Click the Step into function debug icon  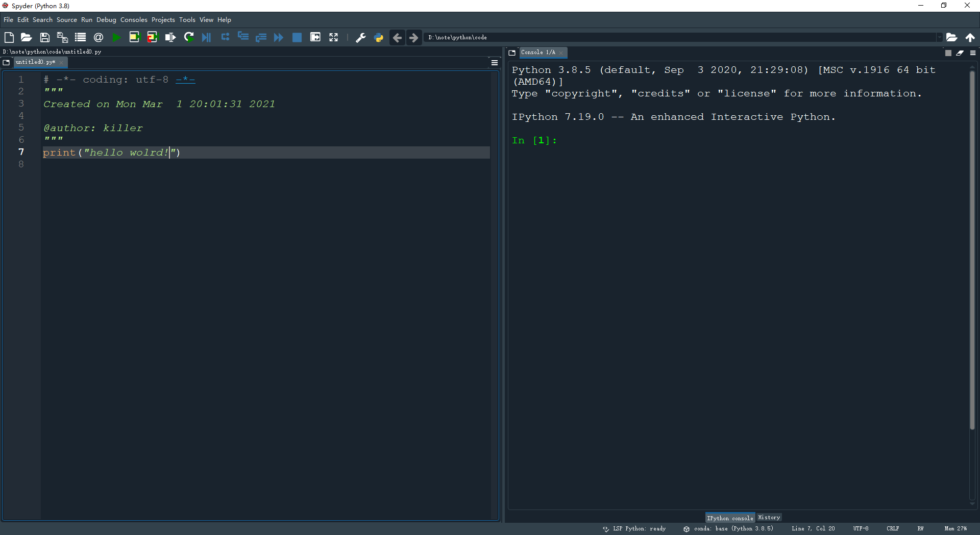pos(243,37)
